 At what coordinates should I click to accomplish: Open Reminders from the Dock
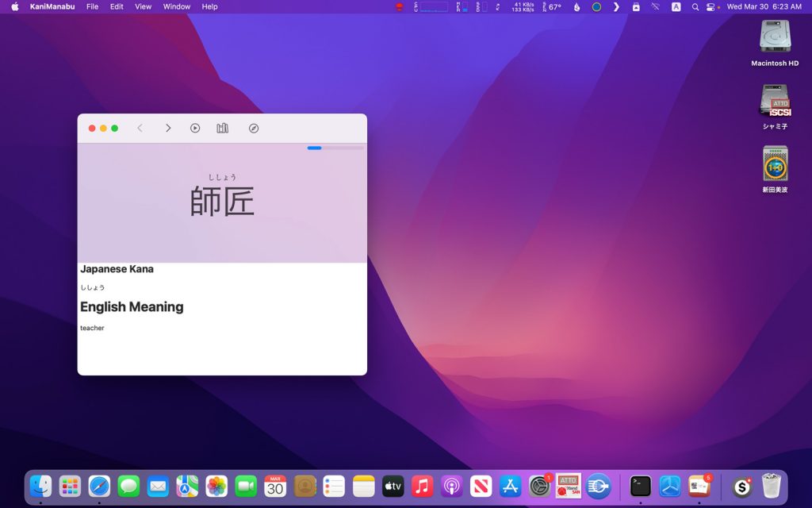tap(334, 487)
